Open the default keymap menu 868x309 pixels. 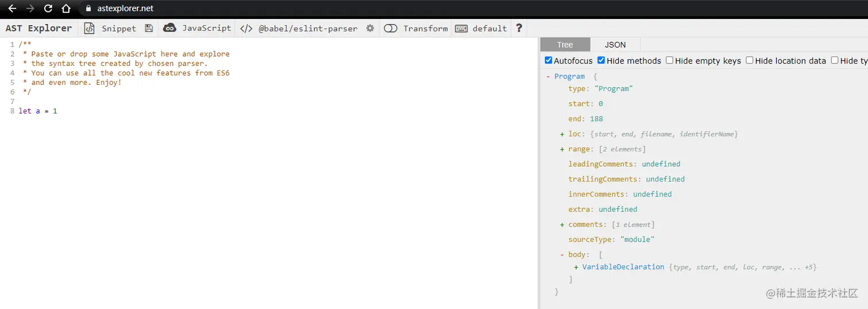click(x=490, y=28)
